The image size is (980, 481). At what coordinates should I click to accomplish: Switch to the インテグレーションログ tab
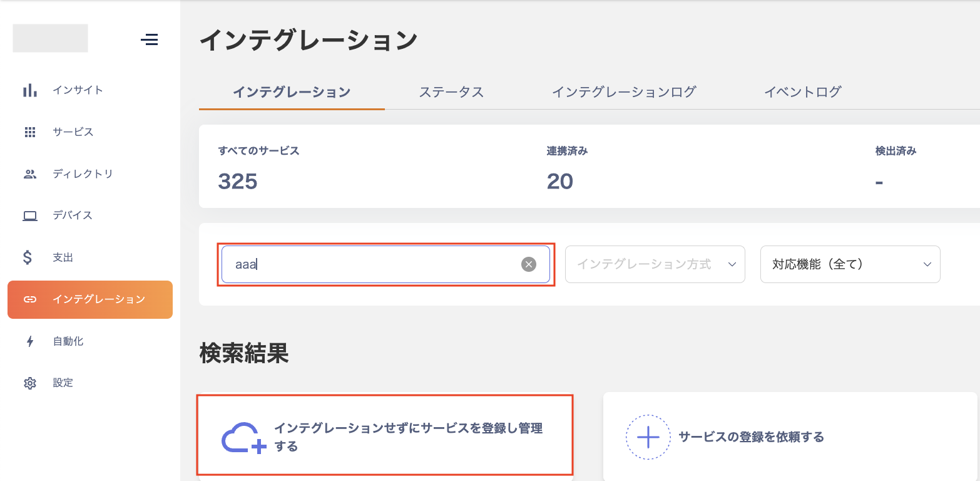[624, 92]
